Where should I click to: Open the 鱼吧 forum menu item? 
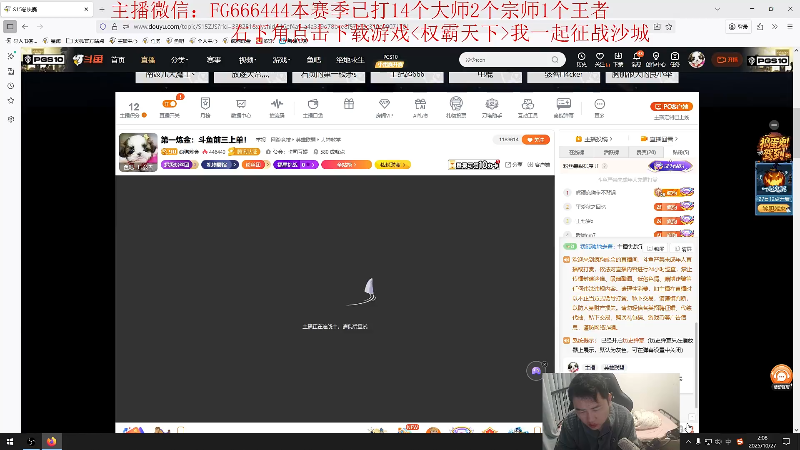coord(313,60)
